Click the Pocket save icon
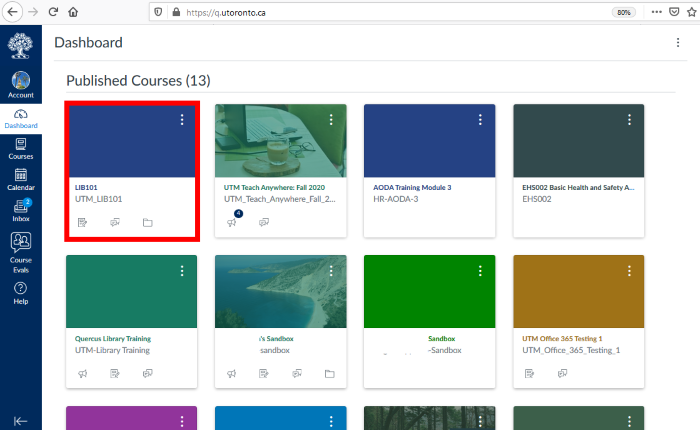This screenshot has height=430, width=700. (x=674, y=12)
